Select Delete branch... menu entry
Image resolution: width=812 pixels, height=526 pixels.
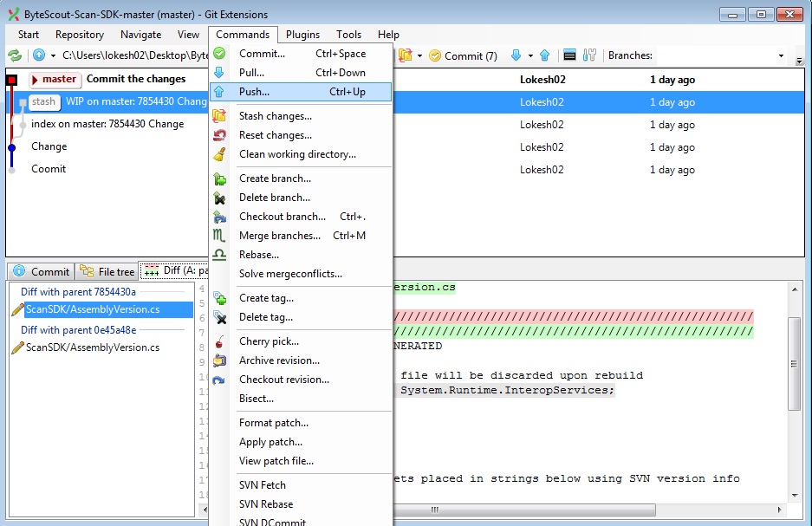point(301,198)
